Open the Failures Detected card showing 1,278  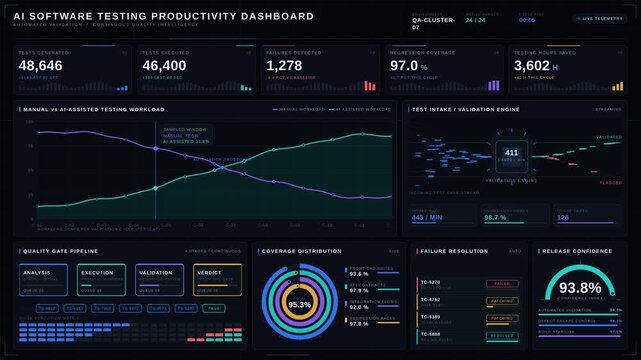(x=320, y=70)
